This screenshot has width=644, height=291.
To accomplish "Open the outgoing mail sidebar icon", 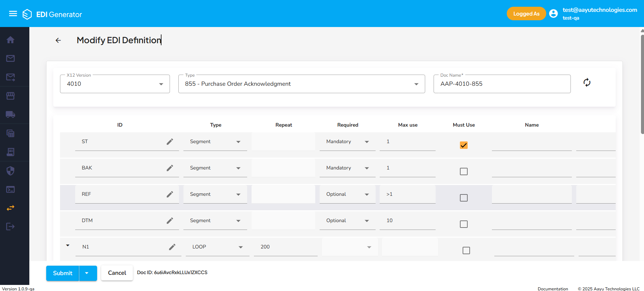I will 10,77.
